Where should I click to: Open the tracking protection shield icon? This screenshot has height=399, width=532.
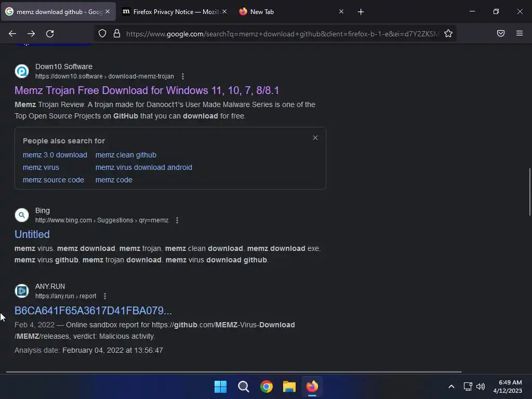102,33
